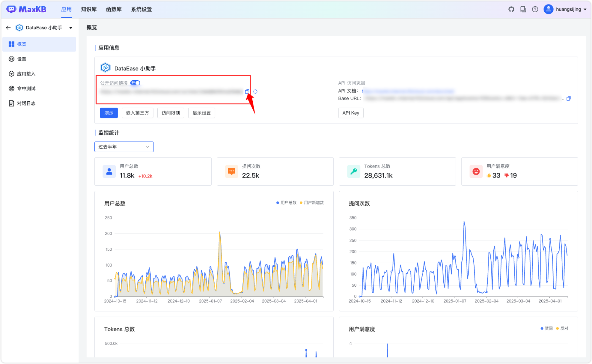The image size is (592, 364).
Task: Select 设置 in the sidebar
Action: pos(39,59)
